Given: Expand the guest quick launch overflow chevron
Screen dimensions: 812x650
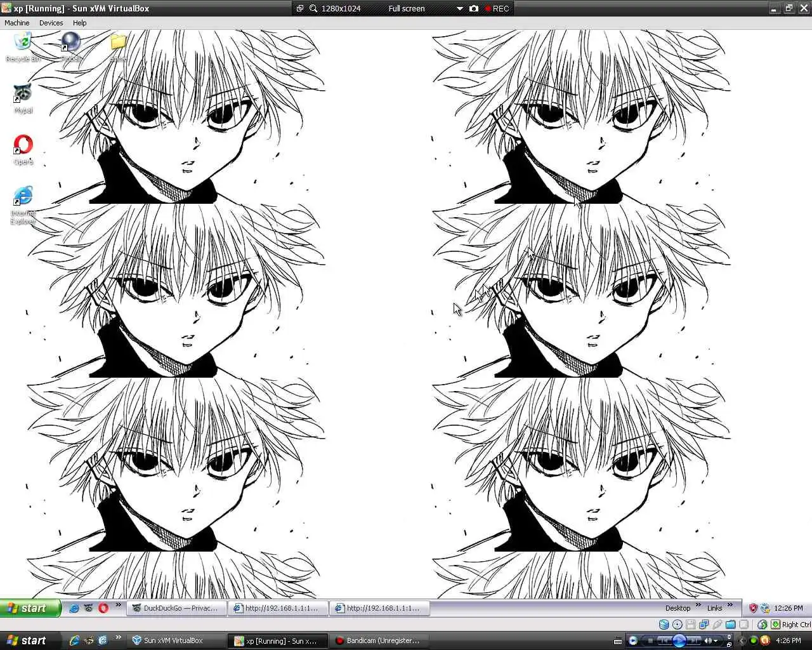Looking at the screenshot, I should (x=118, y=606).
